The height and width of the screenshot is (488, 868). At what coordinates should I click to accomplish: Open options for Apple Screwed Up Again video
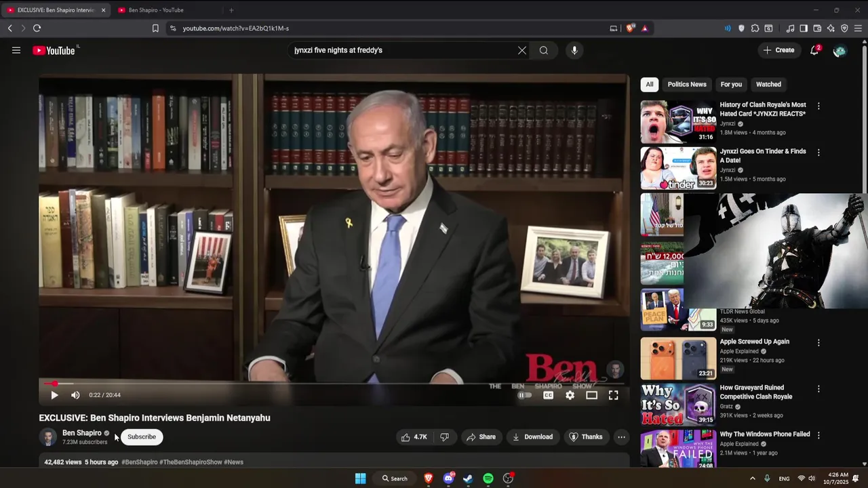click(818, 343)
